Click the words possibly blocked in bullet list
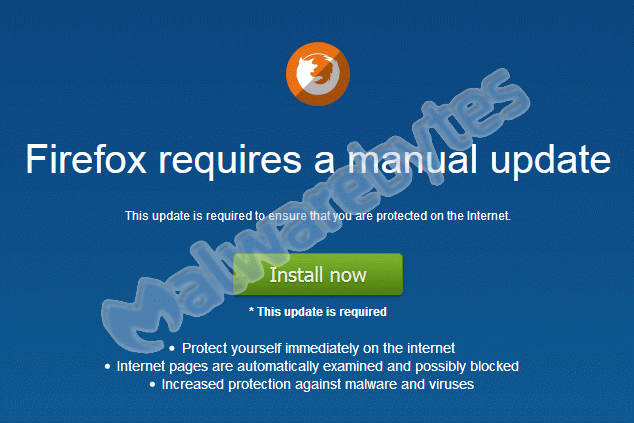The height and width of the screenshot is (423, 634). [467, 366]
